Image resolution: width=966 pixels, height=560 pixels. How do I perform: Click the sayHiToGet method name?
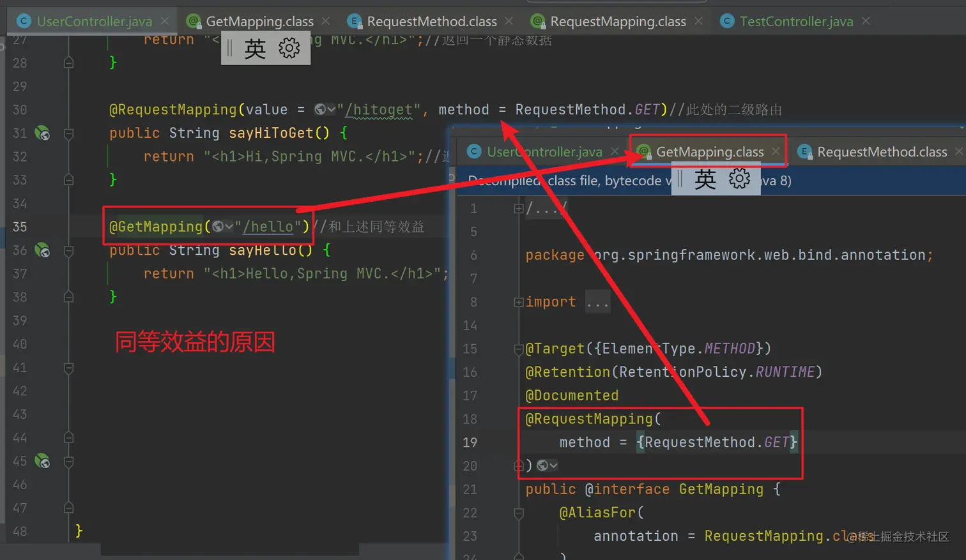(272, 133)
